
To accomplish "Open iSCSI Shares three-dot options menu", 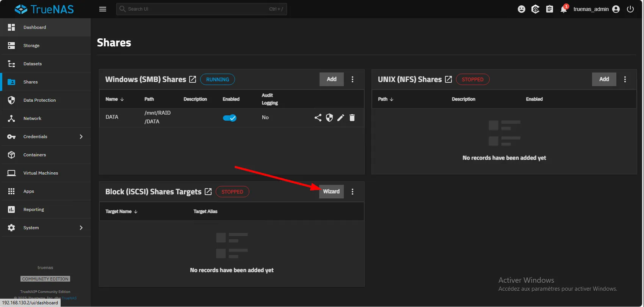I will click(353, 192).
